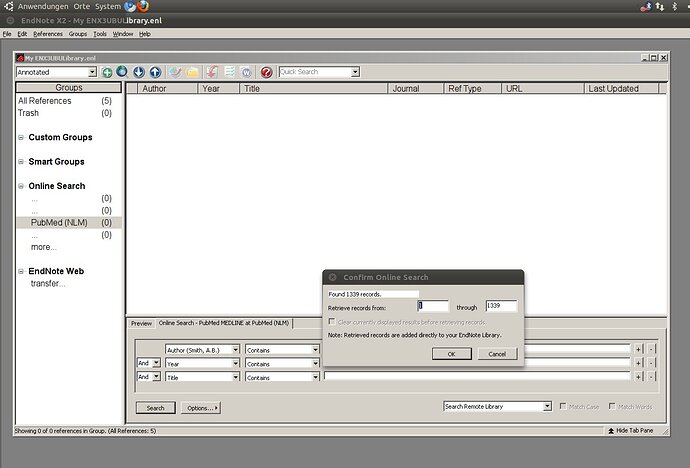Open the Annotated output style dropdown
690x468 pixels.
[92, 72]
